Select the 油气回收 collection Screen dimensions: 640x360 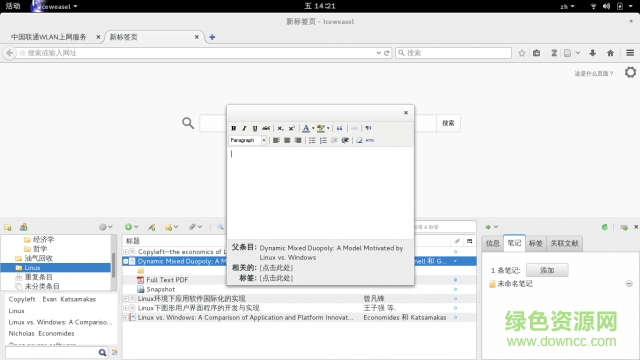pos(38,258)
